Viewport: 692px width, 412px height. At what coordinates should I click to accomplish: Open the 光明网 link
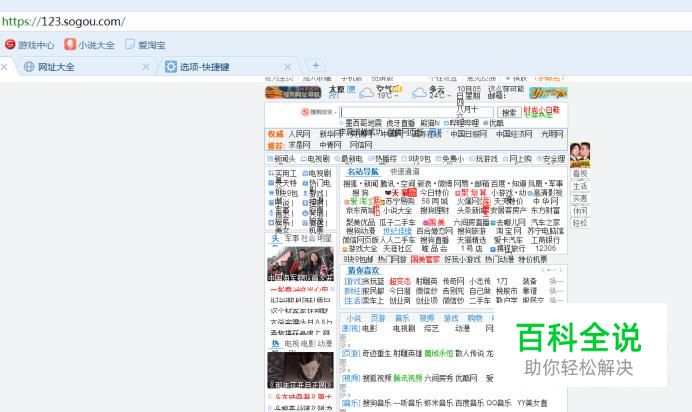(552, 134)
